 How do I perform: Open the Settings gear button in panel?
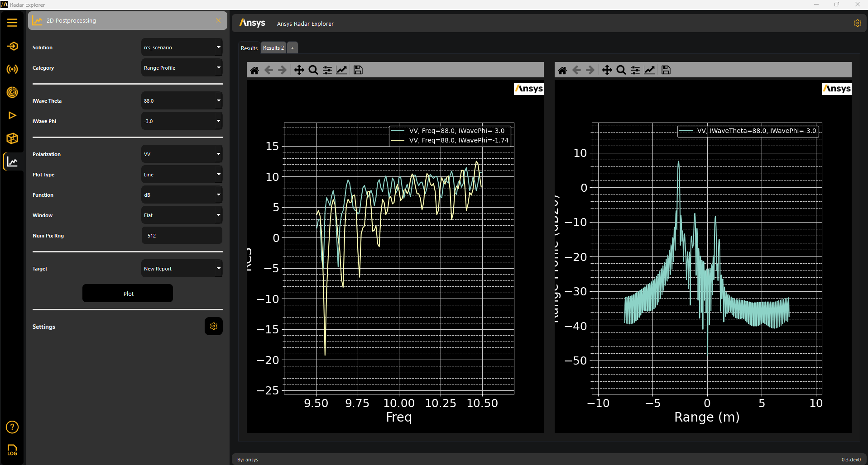[214, 326]
